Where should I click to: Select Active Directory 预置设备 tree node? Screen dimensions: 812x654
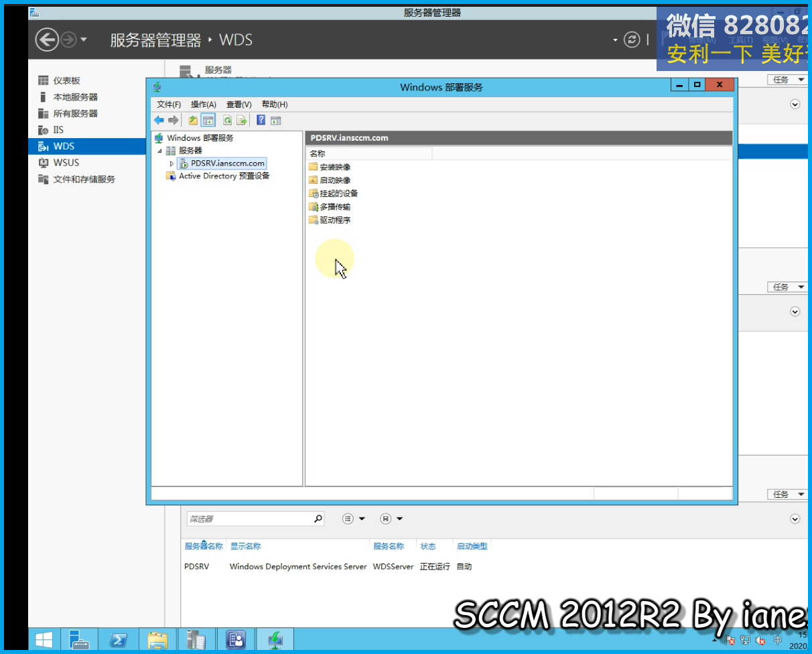coord(224,176)
